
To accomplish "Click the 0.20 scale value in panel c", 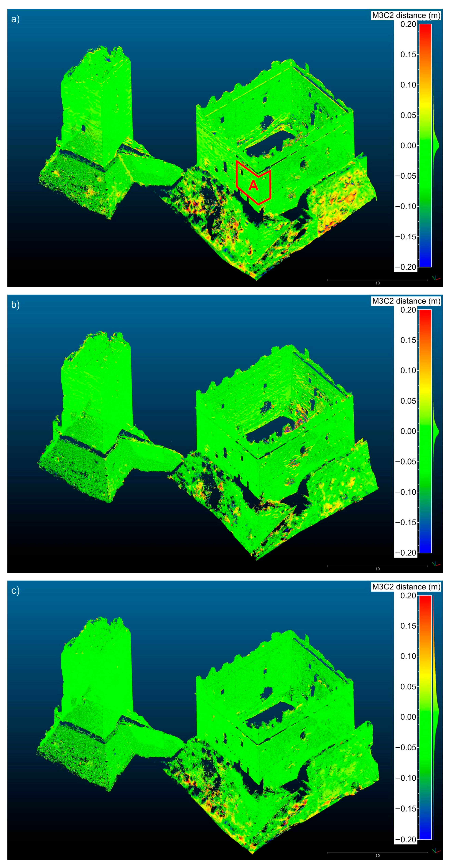I will 408,596.
